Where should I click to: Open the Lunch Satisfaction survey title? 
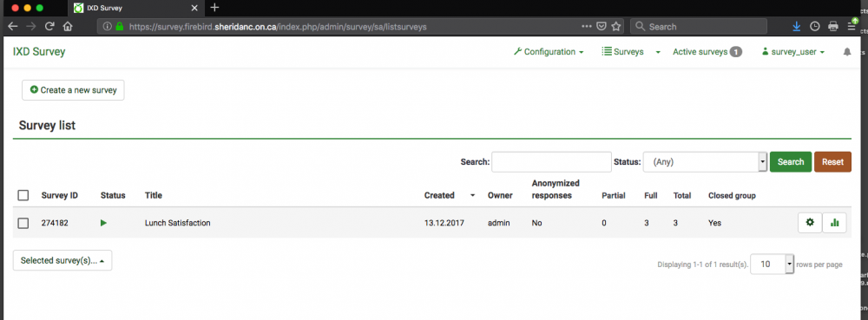[x=177, y=223]
